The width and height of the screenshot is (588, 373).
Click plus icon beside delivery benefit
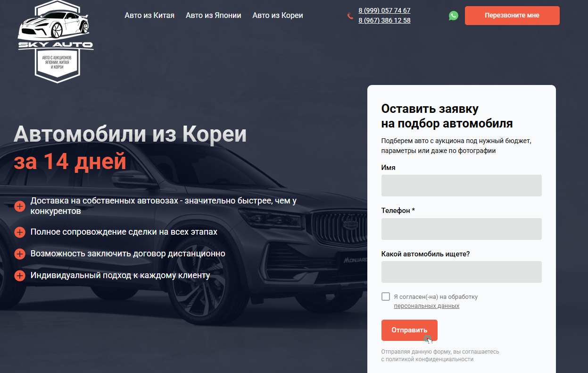(x=20, y=206)
